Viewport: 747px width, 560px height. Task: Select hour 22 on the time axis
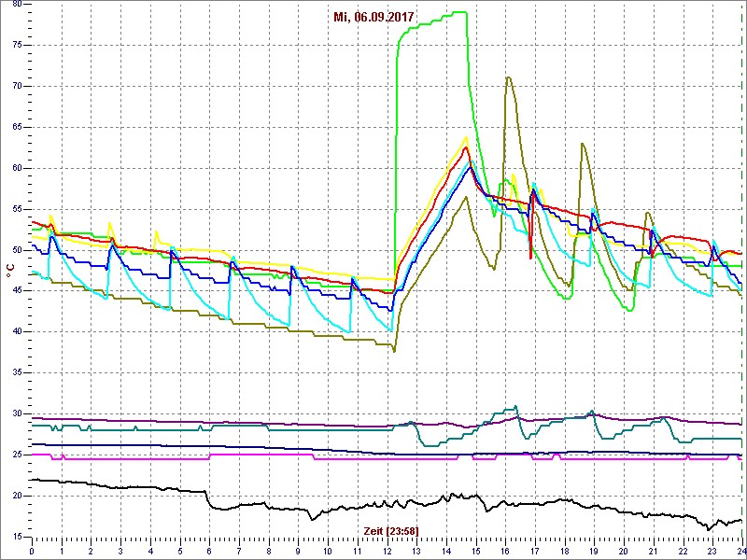(683, 551)
